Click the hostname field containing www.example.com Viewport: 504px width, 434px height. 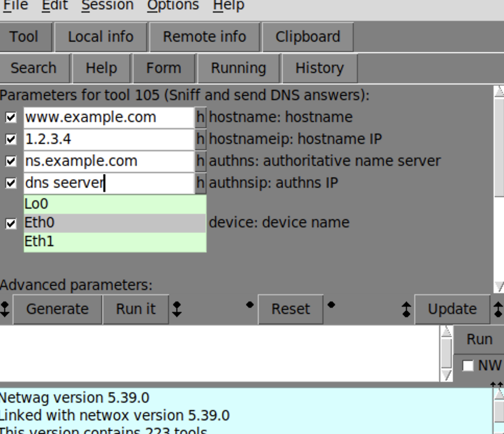[109, 117]
